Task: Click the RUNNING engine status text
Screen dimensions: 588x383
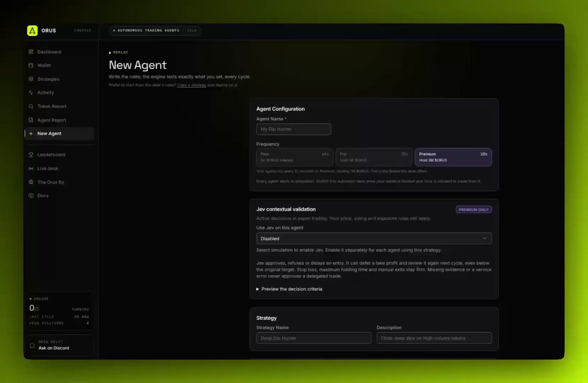Action: [80, 310]
